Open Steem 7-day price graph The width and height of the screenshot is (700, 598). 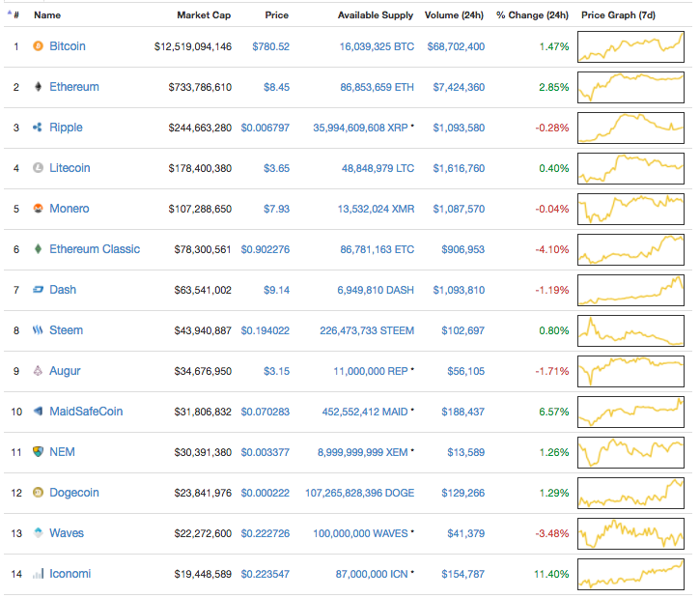(x=630, y=330)
